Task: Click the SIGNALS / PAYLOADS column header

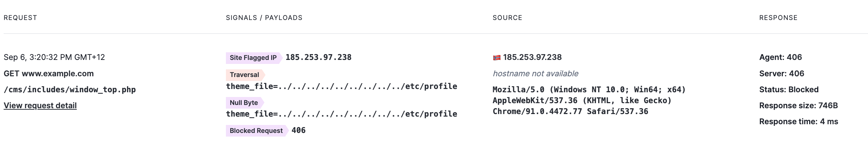Action: click(264, 18)
